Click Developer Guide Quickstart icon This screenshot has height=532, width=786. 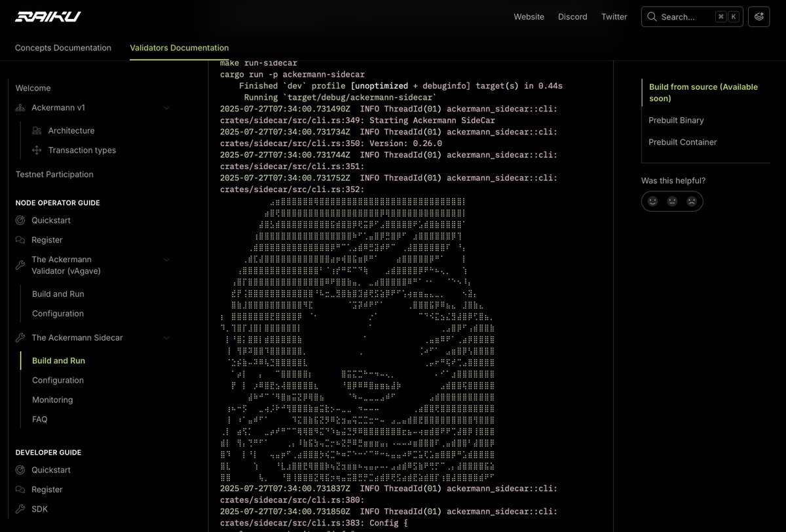point(20,470)
